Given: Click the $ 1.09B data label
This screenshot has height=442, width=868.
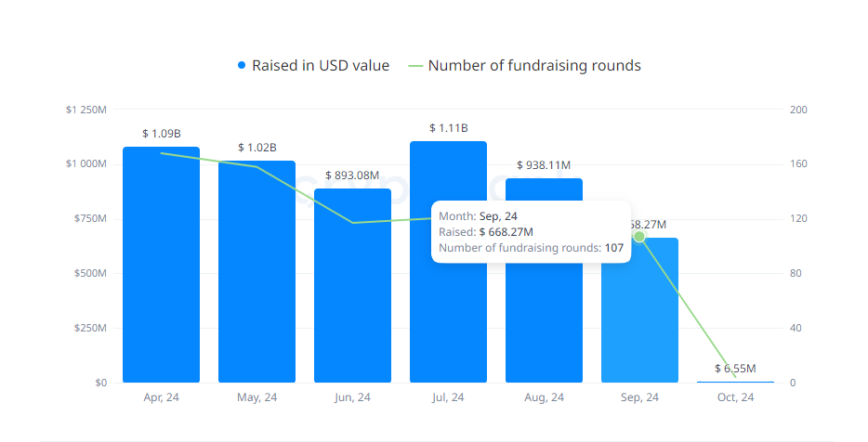Looking at the screenshot, I should [161, 134].
